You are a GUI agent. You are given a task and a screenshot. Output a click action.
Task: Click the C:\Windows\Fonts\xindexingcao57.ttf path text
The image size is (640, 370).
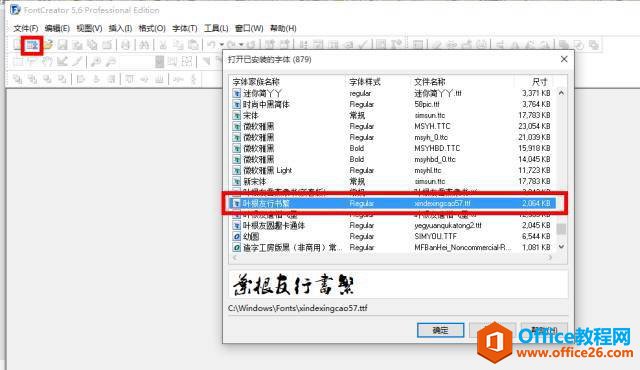point(298,308)
